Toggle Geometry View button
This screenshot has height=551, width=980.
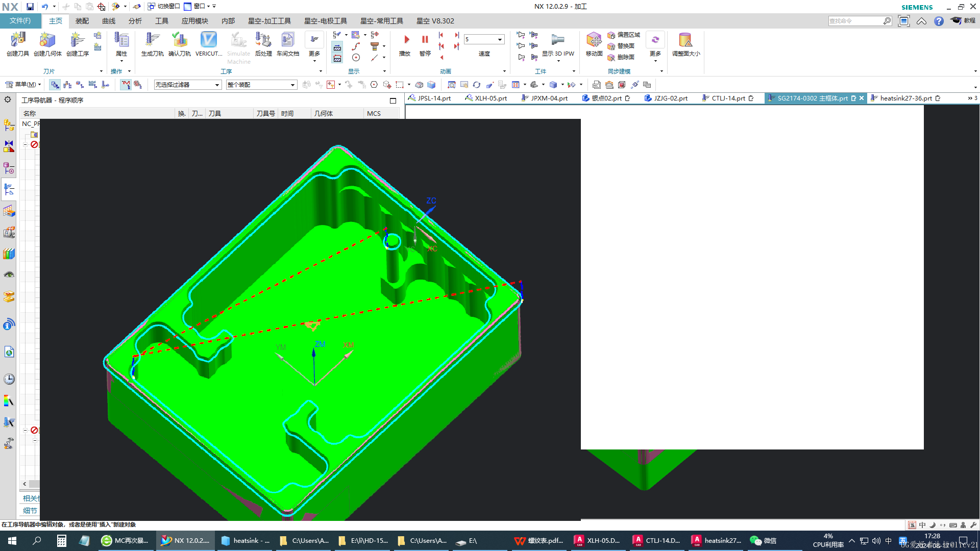[x=80, y=85]
